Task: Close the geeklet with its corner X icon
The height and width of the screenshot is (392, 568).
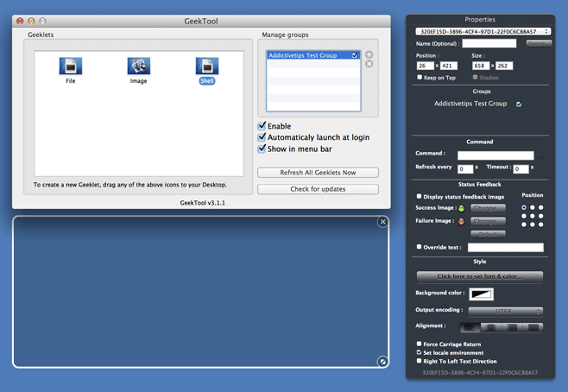Action: pyautogui.click(x=382, y=222)
